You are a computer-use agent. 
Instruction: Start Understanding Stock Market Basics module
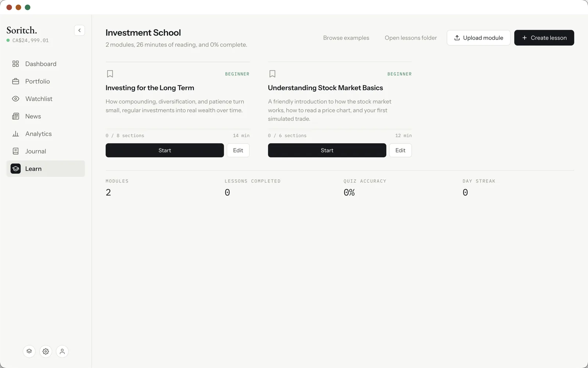point(327,150)
